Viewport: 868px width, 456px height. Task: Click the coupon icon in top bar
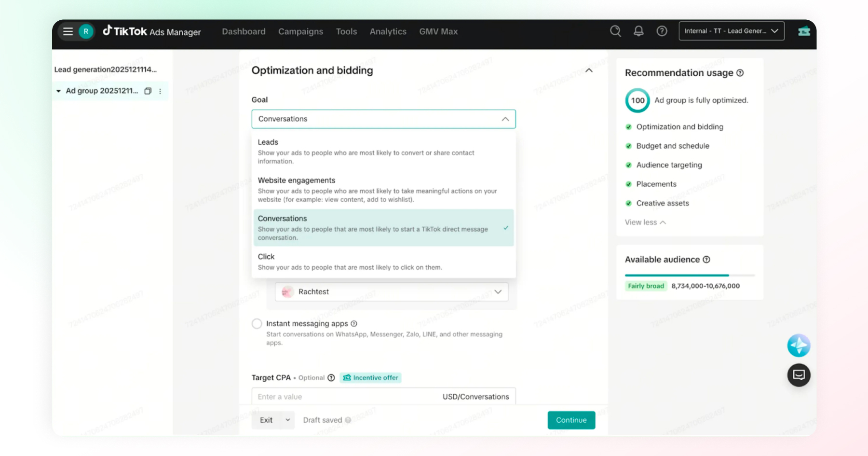pyautogui.click(x=804, y=31)
